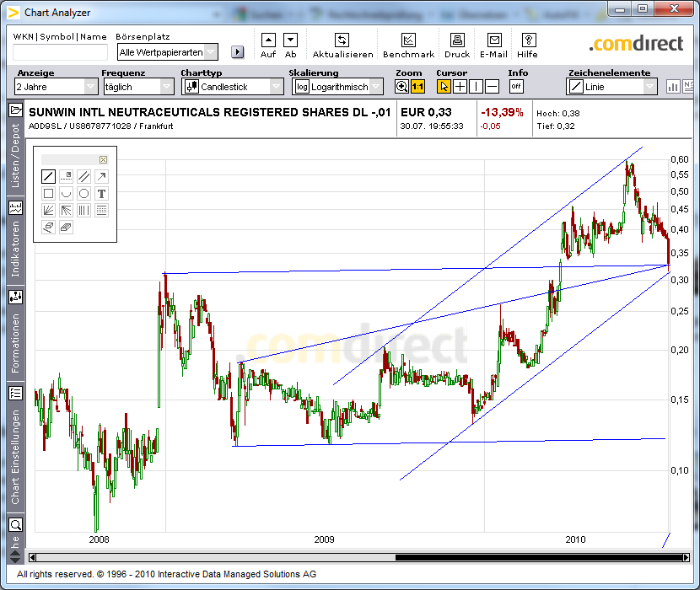Select the horizontal retracement lines tool

click(102, 210)
